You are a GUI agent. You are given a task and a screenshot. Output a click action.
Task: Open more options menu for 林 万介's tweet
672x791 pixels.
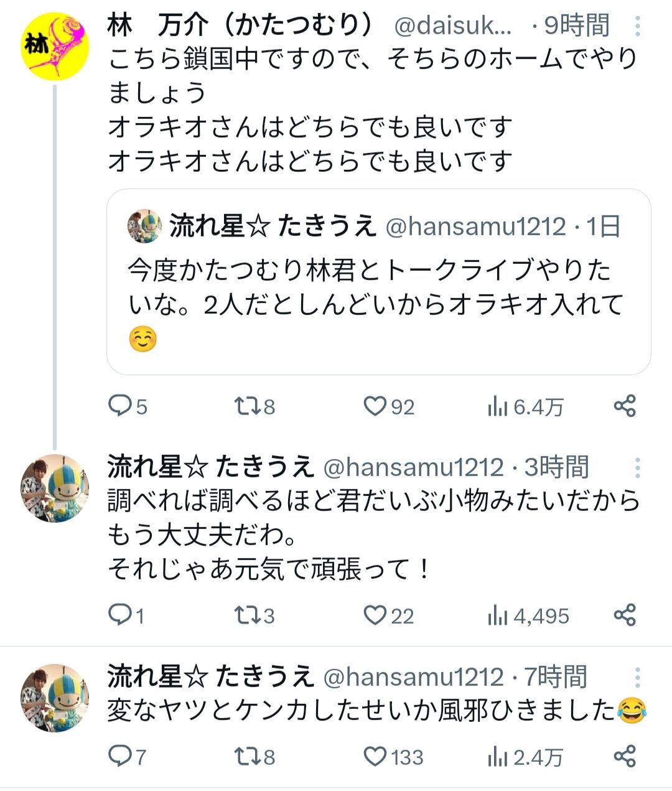tap(638, 26)
